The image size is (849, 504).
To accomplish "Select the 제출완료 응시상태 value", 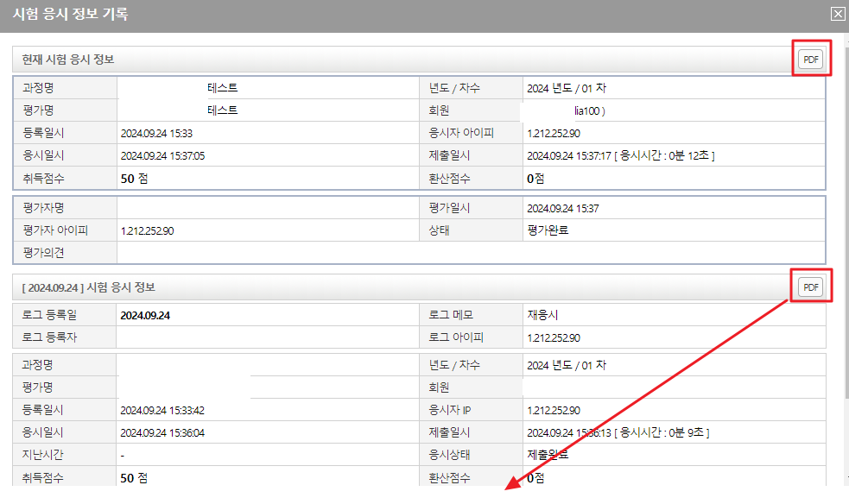I will (548, 455).
